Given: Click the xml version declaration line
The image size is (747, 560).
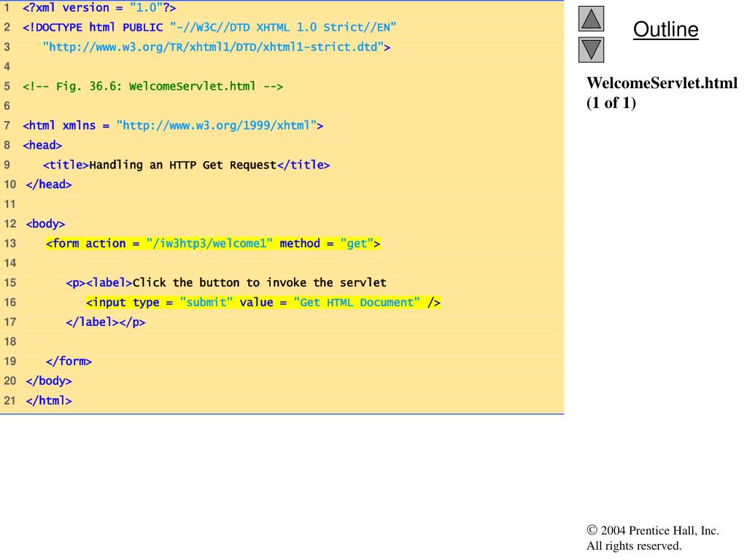Looking at the screenshot, I should point(99,8).
